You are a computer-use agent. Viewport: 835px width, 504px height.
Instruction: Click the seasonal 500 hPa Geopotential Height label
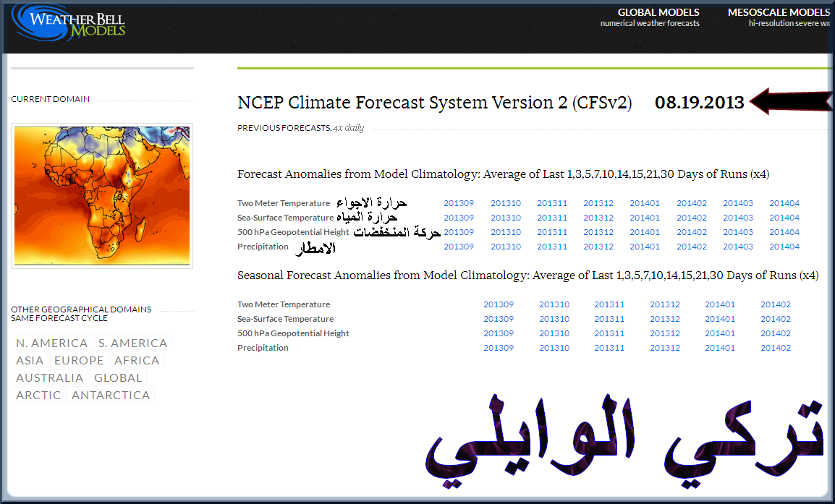coord(294,333)
